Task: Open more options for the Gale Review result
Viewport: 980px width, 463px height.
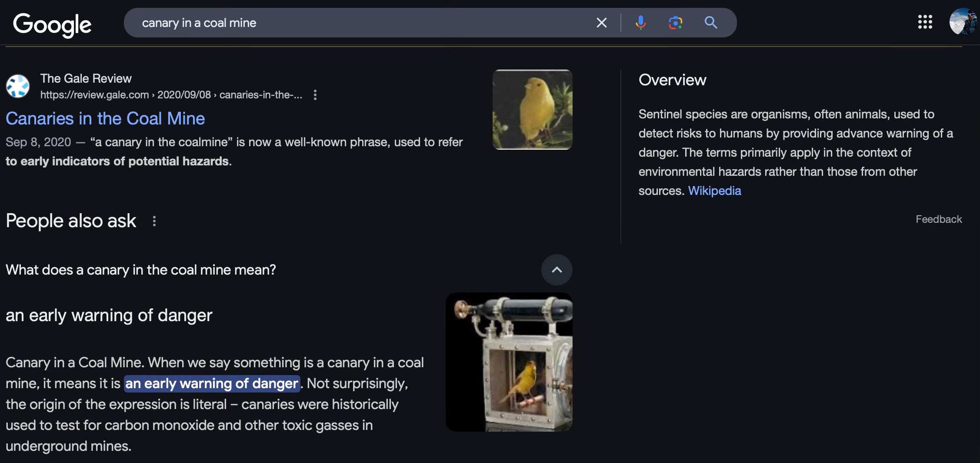Action: [x=315, y=95]
